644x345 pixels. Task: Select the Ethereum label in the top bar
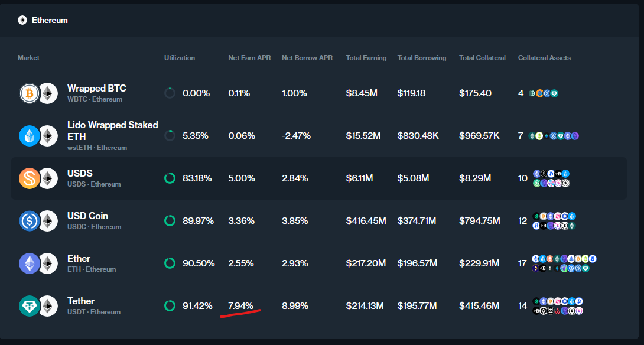click(x=50, y=19)
